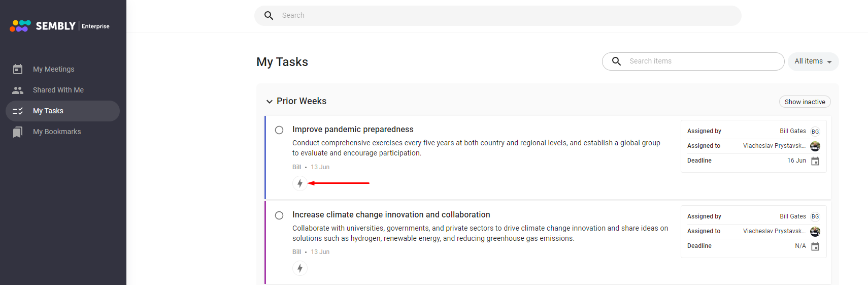This screenshot has height=285, width=868.
Task: Mark Improve pandemic preparedness task complete
Action: tap(279, 130)
